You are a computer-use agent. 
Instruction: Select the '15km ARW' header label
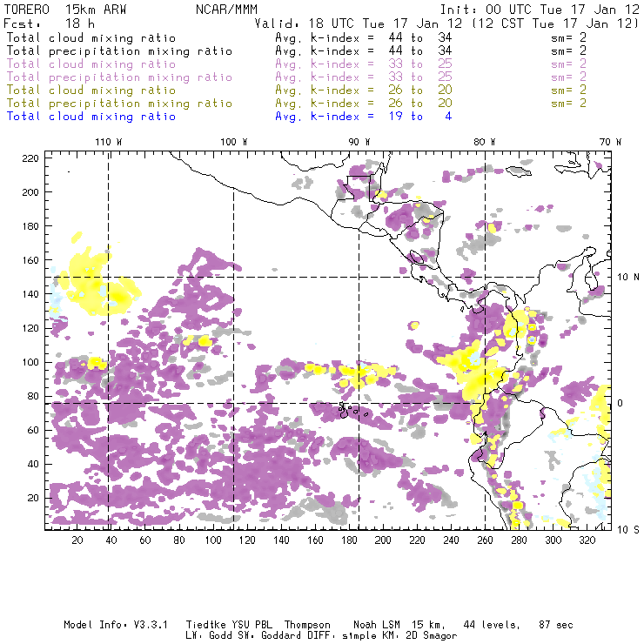96,10
